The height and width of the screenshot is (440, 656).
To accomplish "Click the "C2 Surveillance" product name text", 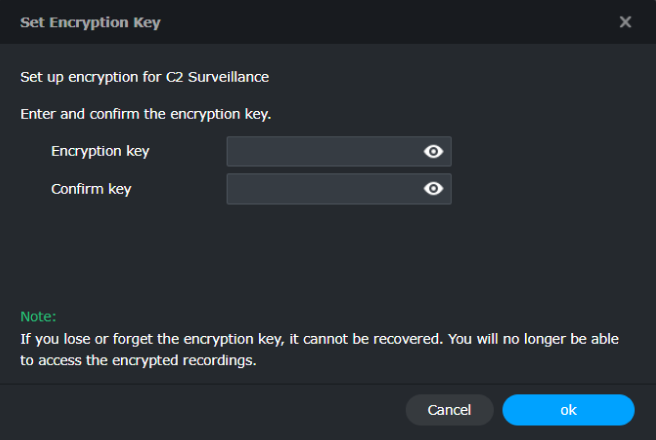I will coord(217,77).
